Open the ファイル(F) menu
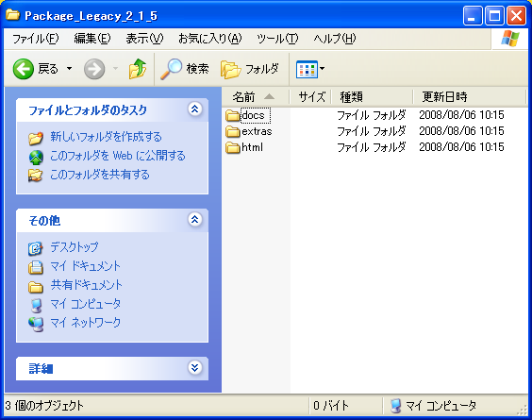 coord(35,39)
